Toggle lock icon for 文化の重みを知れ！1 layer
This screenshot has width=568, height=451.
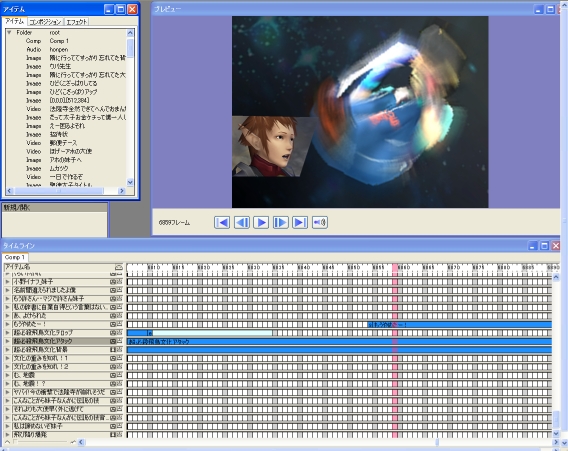tap(119, 358)
